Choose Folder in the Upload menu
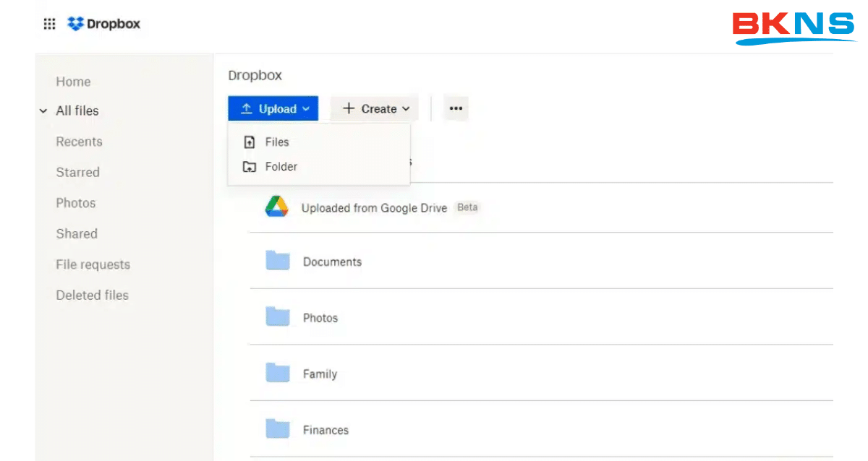The image size is (868, 461). (x=281, y=166)
